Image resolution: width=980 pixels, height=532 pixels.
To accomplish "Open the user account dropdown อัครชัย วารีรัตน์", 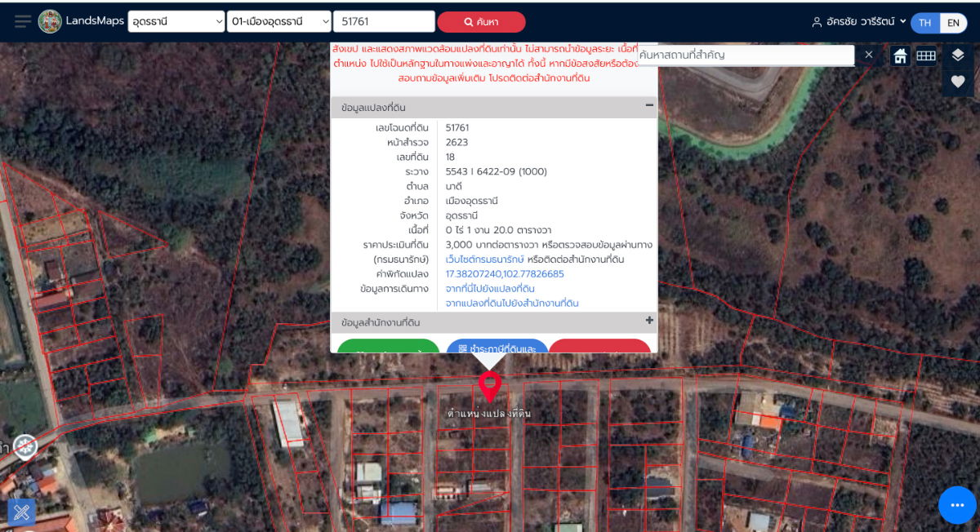I will point(859,22).
